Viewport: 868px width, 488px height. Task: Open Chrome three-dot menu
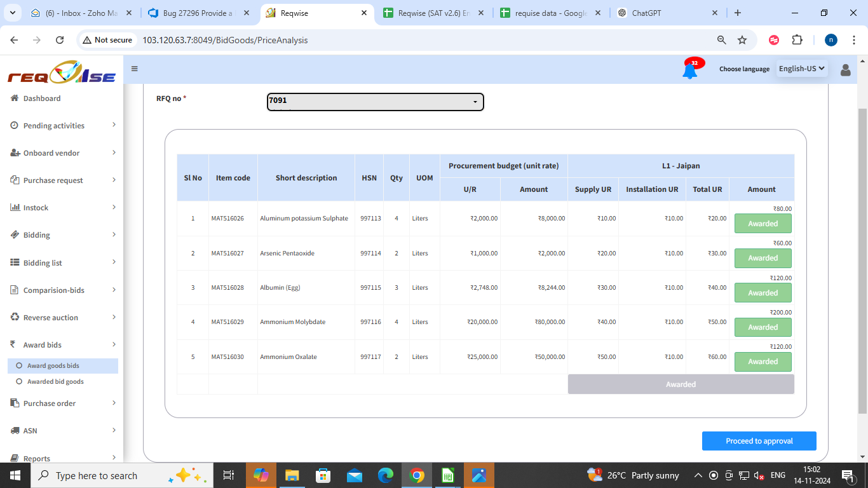(853, 40)
